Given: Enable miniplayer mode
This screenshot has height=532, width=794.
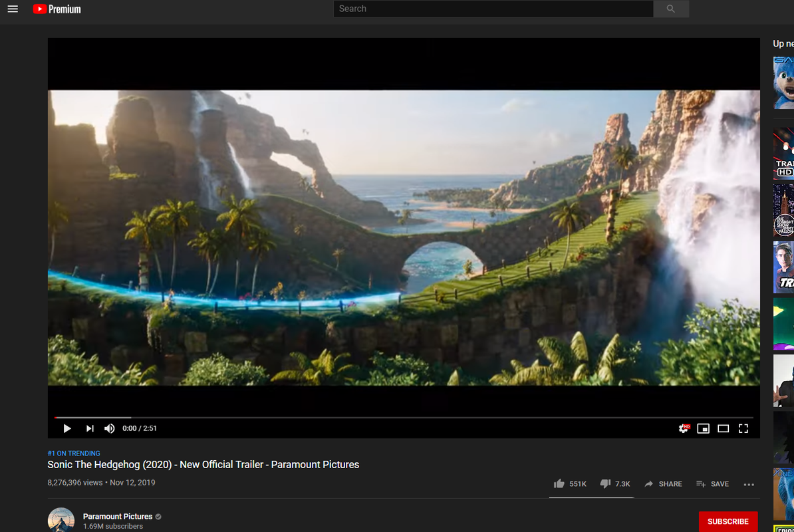Looking at the screenshot, I should (x=704, y=429).
